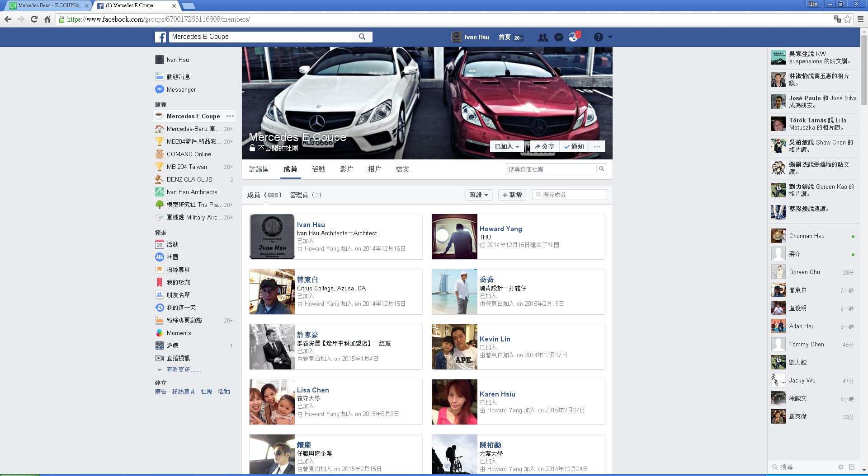Click chat sidebar 搜尋 search field
Image resolution: width=868 pixels, height=476 pixels.
(x=802, y=467)
